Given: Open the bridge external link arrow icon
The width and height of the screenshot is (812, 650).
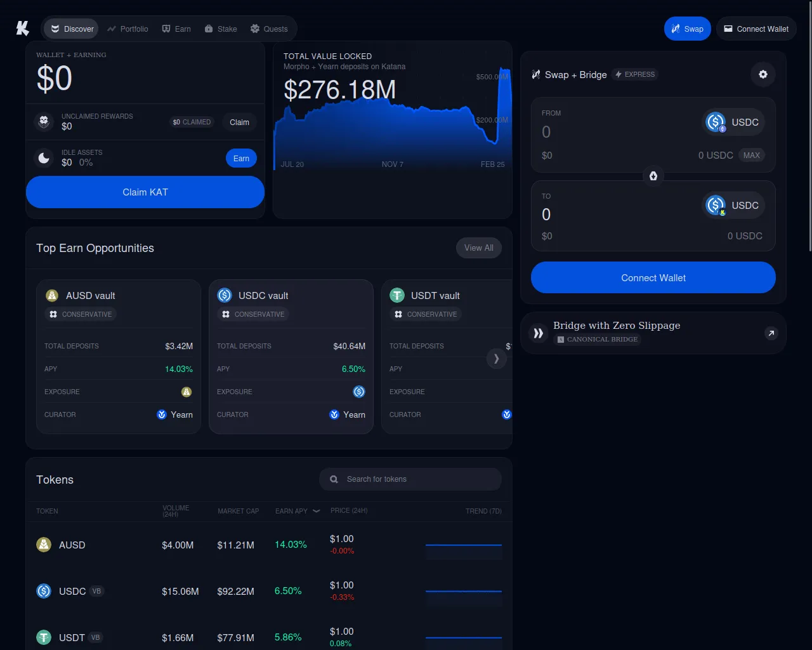Looking at the screenshot, I should [x=771, y=333].
